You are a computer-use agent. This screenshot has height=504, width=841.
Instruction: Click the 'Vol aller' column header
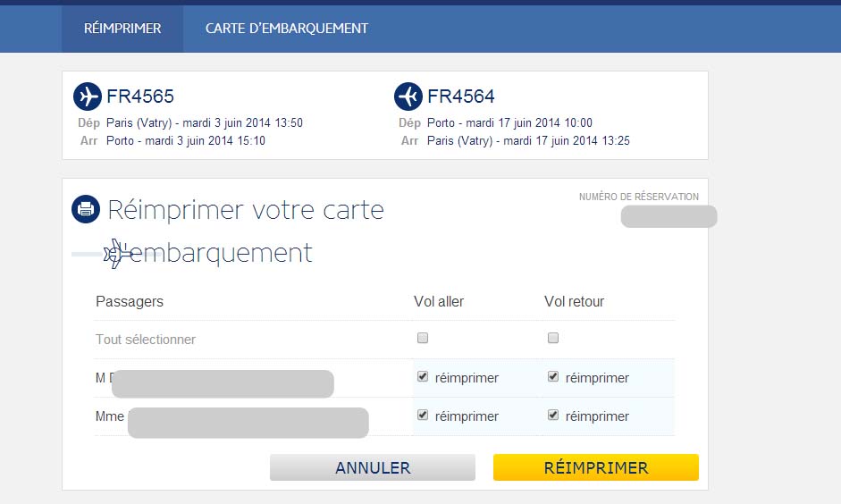point(439,301)
